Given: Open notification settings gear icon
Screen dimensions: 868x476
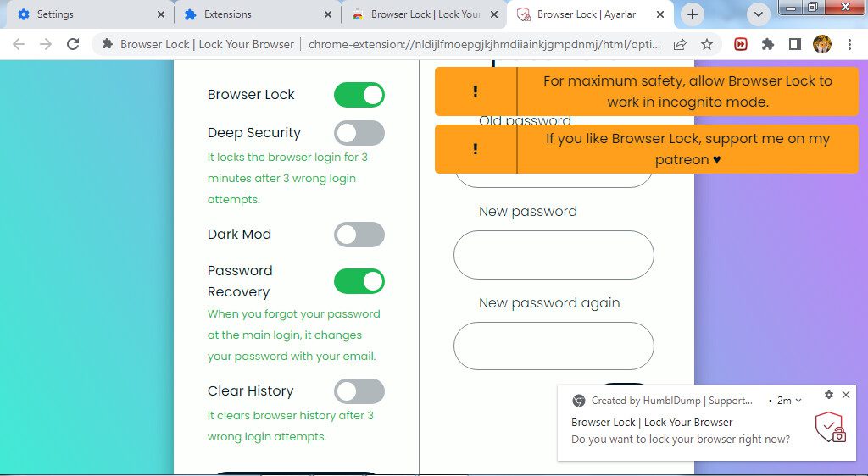Looking at the screenshot, I should pyautogui.click(x=829, y=395).
